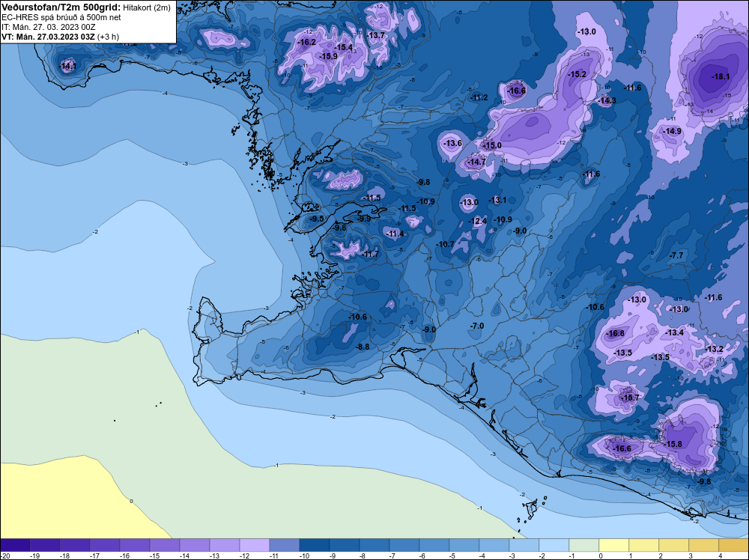Click the -15.9 temperature label
Screen dimensions: 749x560
pos(329,56)
